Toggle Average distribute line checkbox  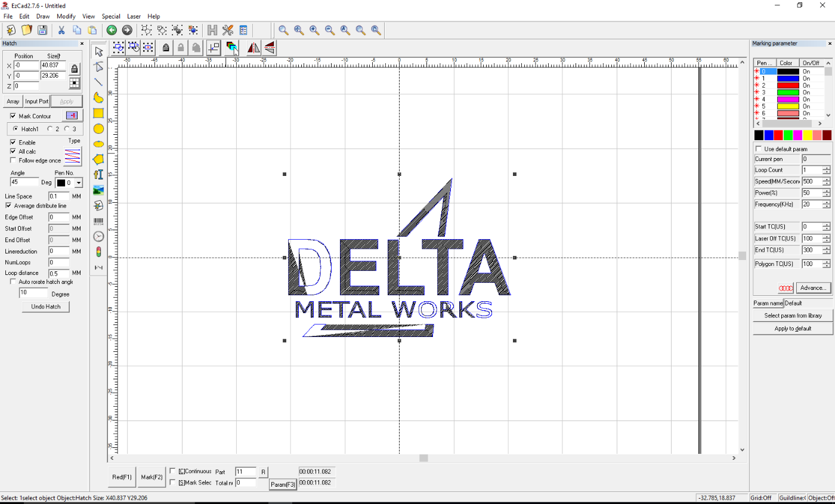tap(8, 205)
